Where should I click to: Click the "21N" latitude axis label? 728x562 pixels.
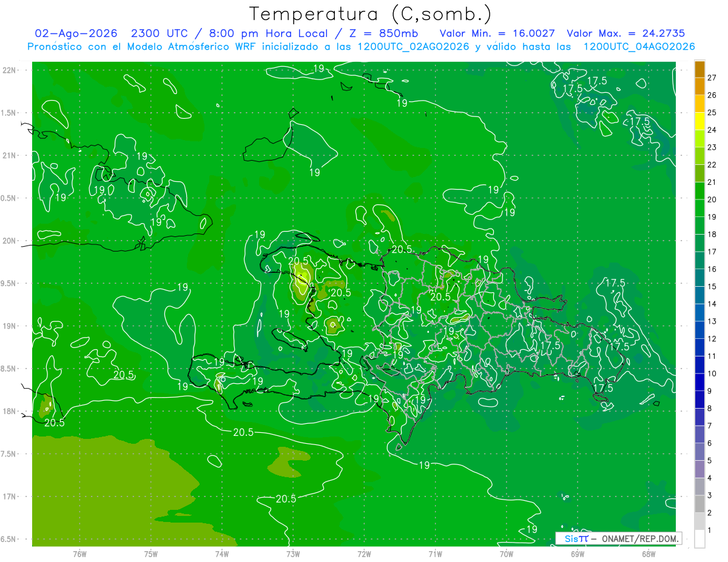click(8, 155)
